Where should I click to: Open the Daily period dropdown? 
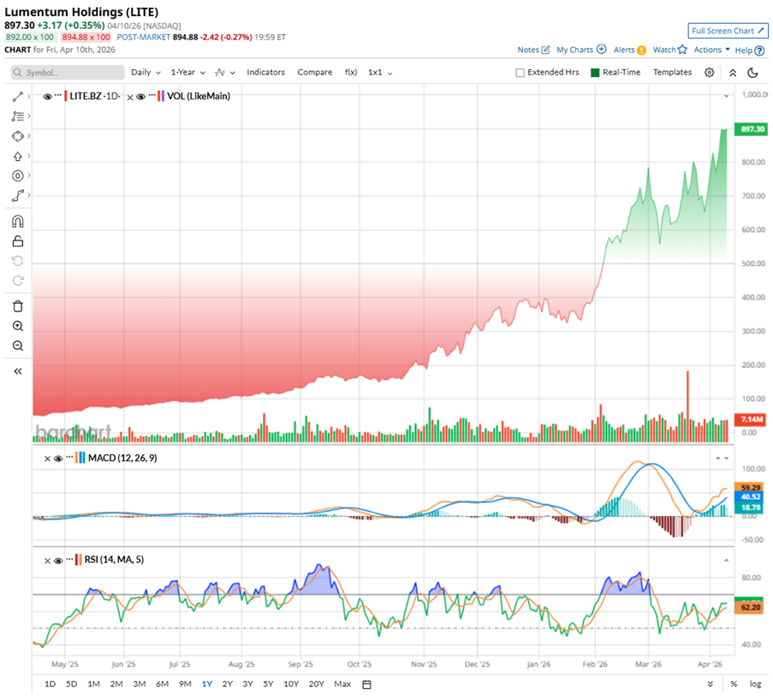[x=146, y=73]
